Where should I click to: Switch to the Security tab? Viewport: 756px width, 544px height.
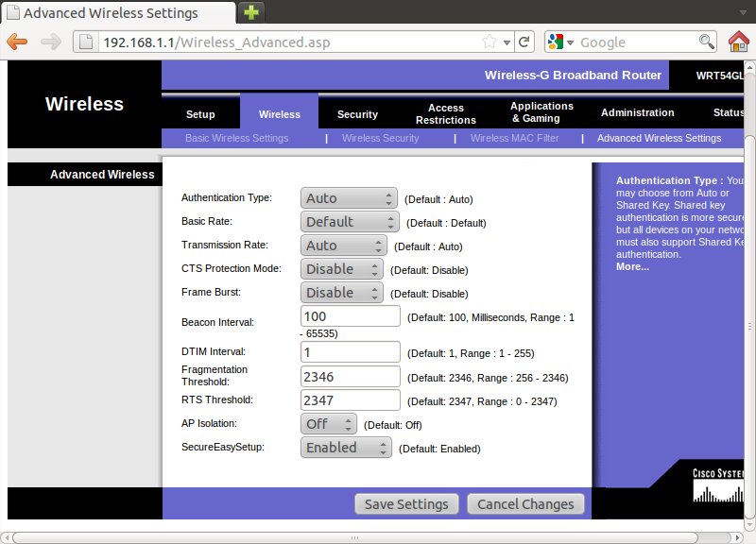point(357,114)
